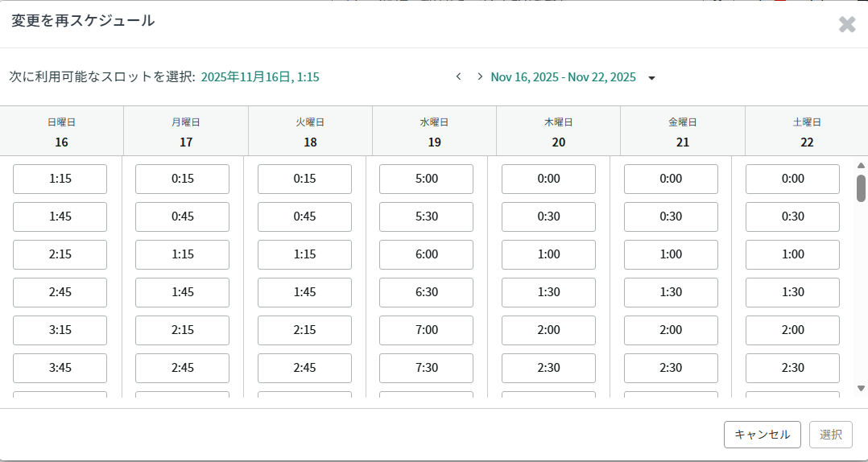Select the 0:45 slot on Monday 17
This screenshot has width=868, height=462.
[182, 217]
